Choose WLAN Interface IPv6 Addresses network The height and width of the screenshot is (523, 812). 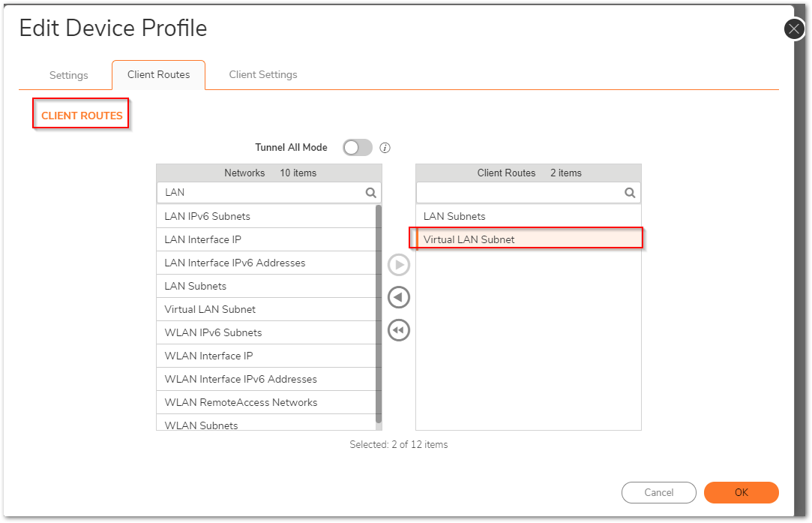[266, 380]
